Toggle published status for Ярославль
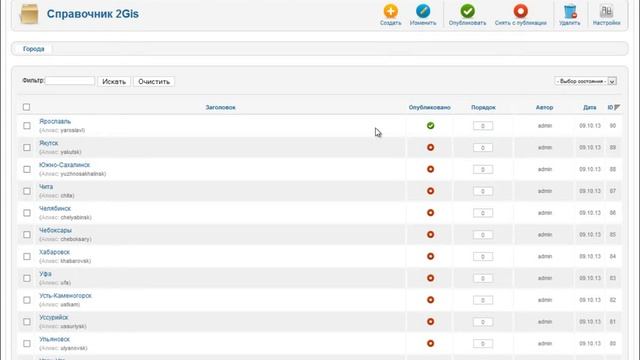640x360 pixels. click(430, 126)
